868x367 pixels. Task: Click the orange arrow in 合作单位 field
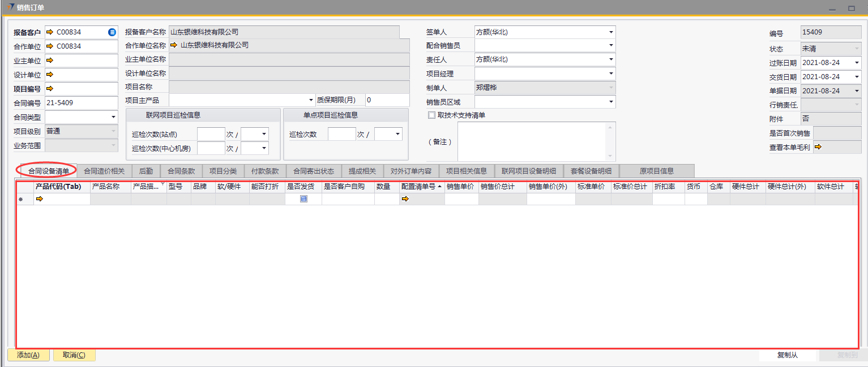click(x=49, y=46)
